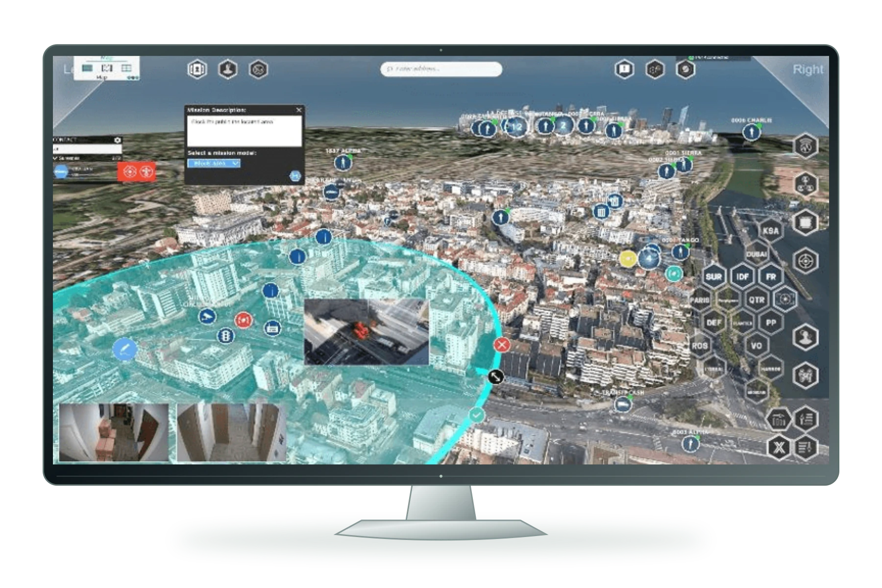Image resolution: width=882 pixels, height=588 pixels.
Task: Select the traffic light marker in the zone
Action: (225, 336)
